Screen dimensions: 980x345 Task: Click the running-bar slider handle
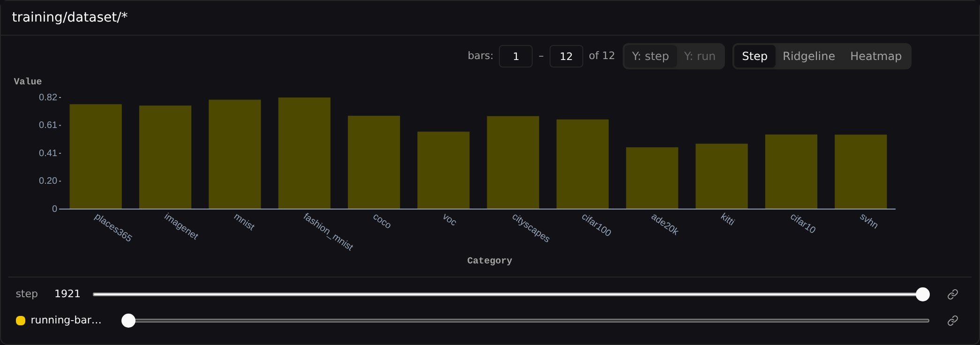128,321
